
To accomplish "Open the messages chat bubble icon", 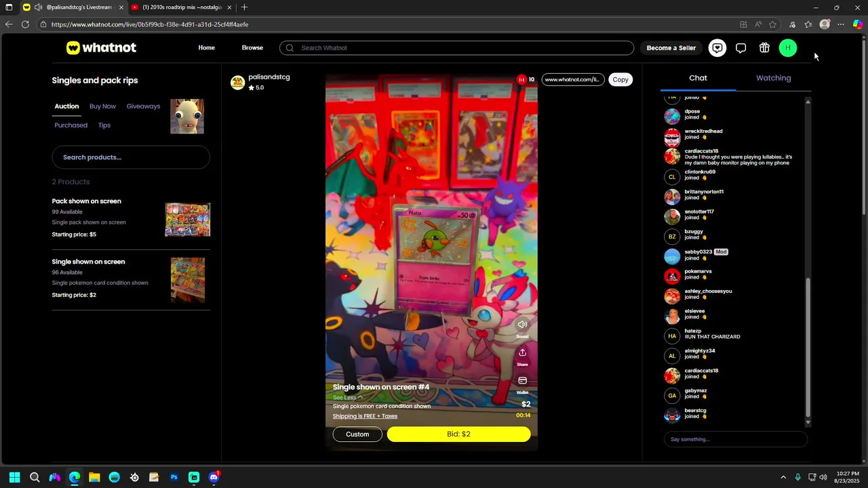I will (x=741, y=48).
